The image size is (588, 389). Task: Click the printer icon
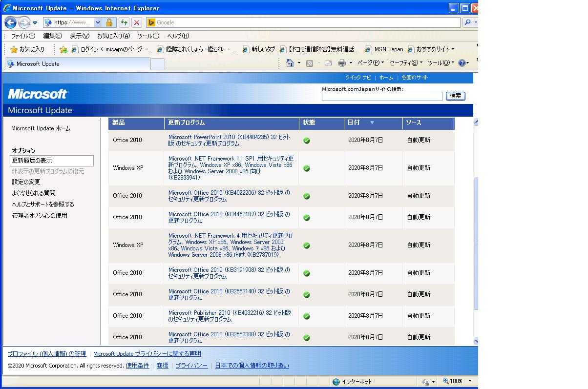[342, 63]
